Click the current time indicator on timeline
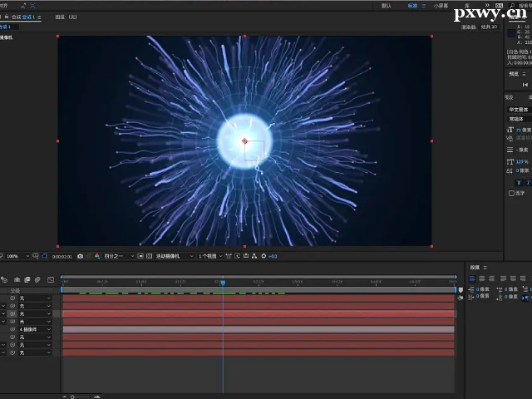Viewport: 532px width, 399px height. [x=223, y=283]
